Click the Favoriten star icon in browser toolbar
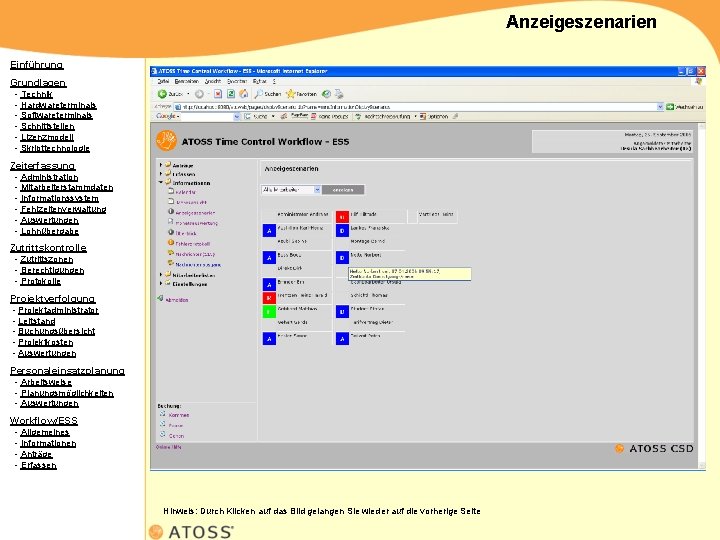 (290, 94)
